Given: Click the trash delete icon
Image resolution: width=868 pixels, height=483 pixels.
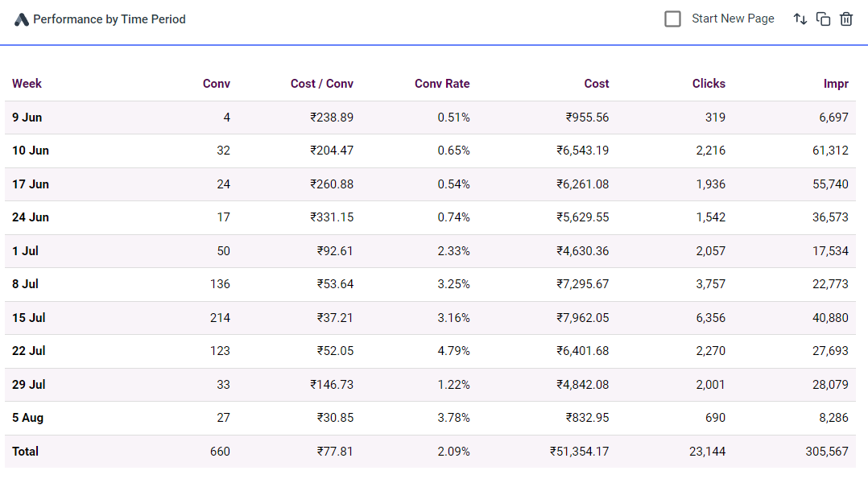Looking at the screenshot, I should coord(846,19).
